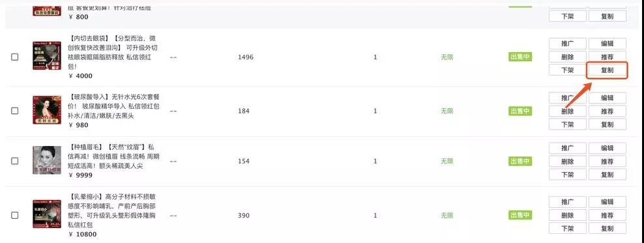Screen dimensions: 644x243
Task: Click 编辑 for the 玻尿酸导入 product
Action: [607, 98]
